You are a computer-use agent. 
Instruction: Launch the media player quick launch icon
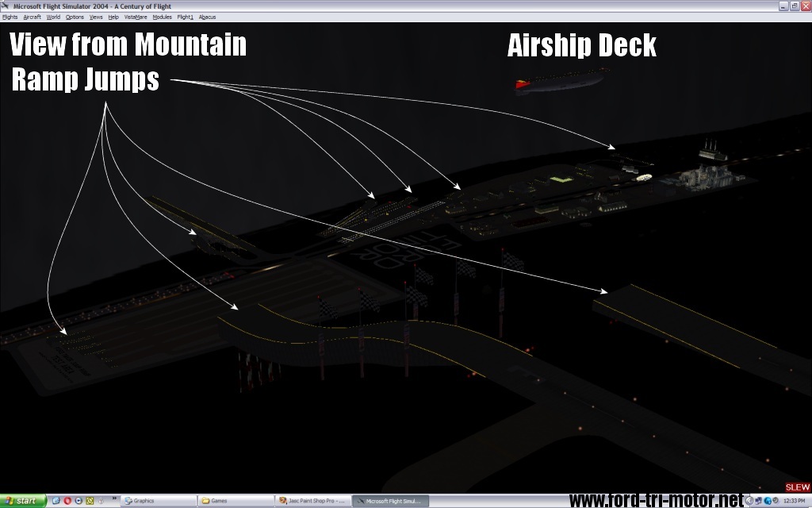point(79,501)
